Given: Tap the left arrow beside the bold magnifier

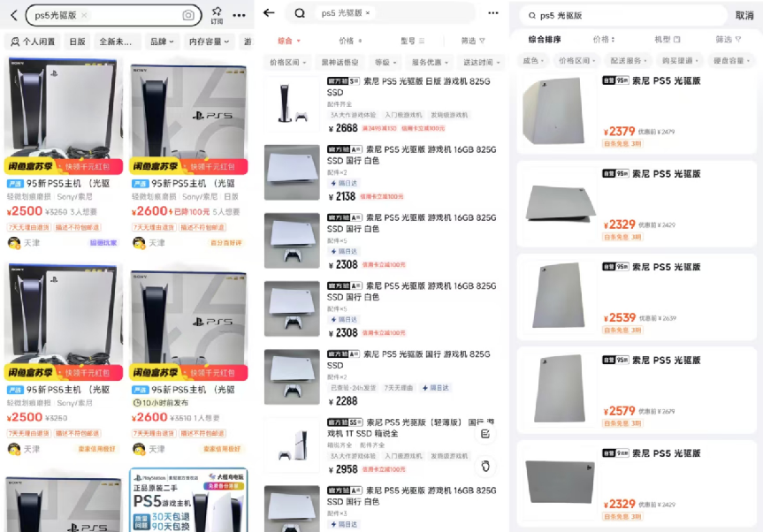Looking at the screenshot, I should [x=269, y=13].
